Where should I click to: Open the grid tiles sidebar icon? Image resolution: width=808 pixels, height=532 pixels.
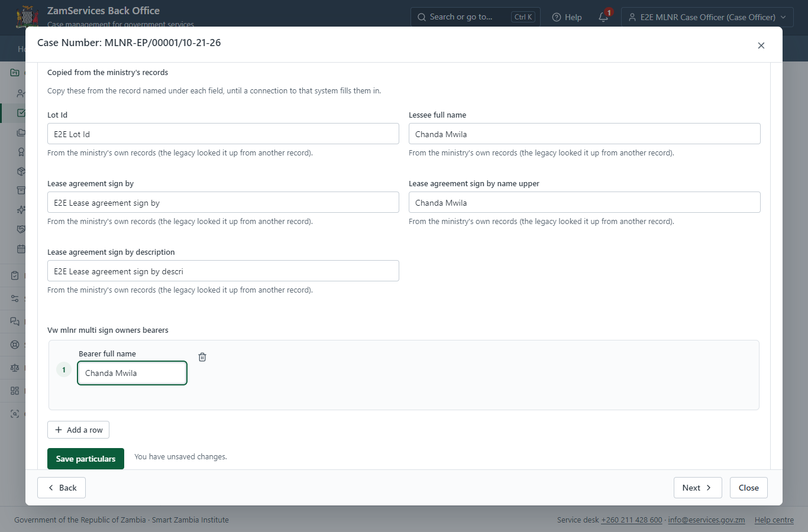tap(15, 391)
